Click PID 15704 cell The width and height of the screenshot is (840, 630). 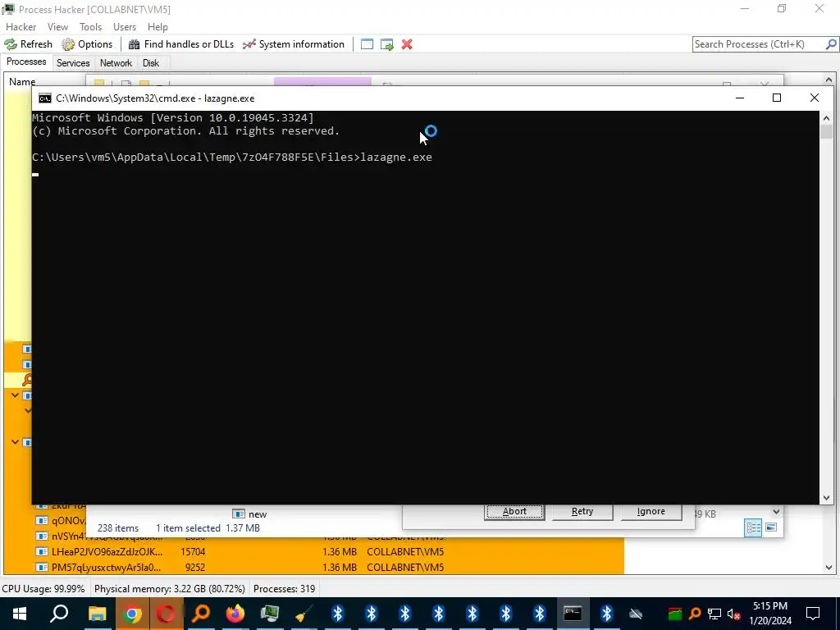click(193, 551)
